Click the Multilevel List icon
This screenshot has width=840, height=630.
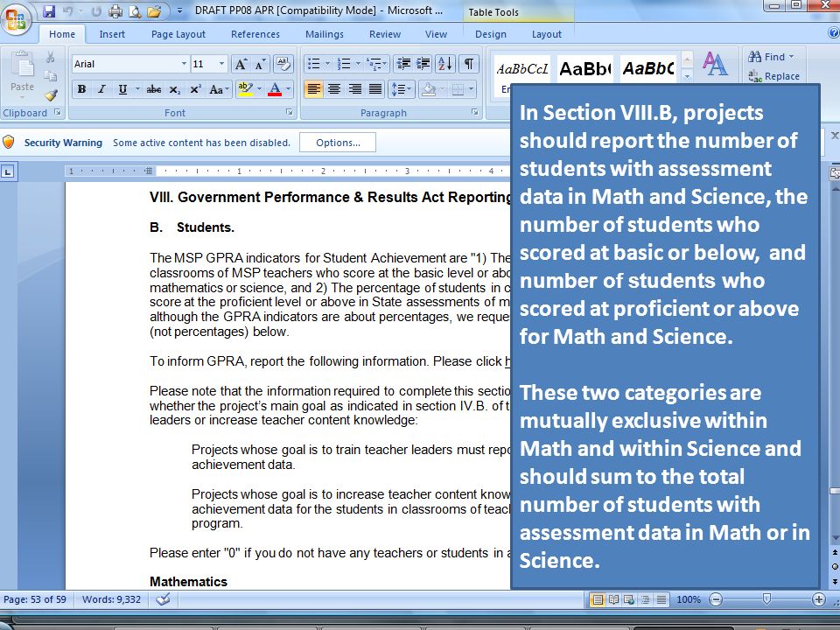click(x=374, y=64)
